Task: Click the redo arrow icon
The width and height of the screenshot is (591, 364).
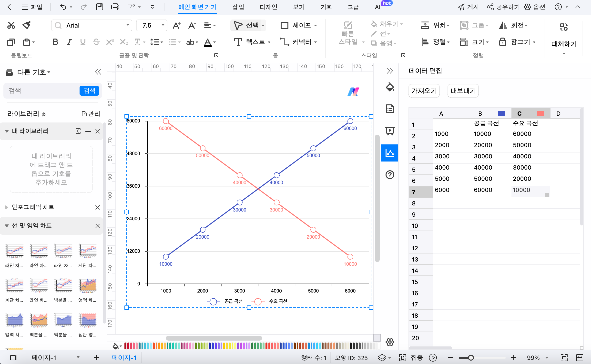Action: click(x=84, y=7)
